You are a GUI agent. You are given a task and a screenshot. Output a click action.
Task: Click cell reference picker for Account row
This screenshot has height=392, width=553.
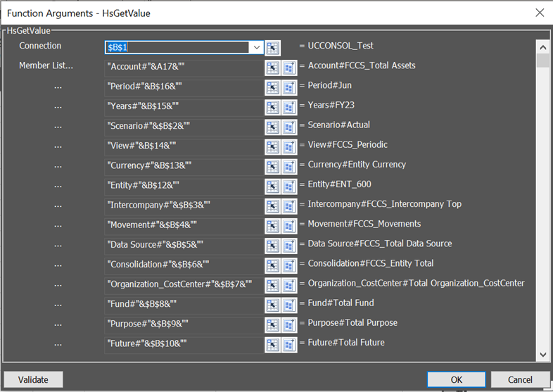coord(272,68)
